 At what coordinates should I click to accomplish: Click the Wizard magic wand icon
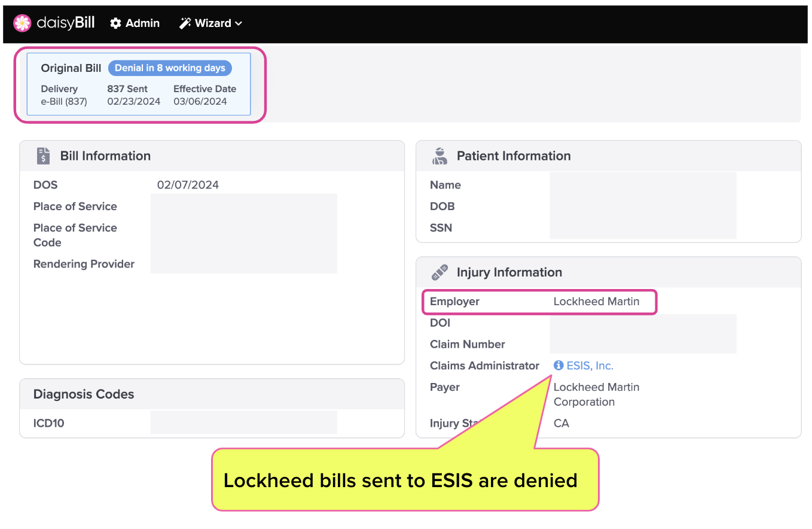185,23
